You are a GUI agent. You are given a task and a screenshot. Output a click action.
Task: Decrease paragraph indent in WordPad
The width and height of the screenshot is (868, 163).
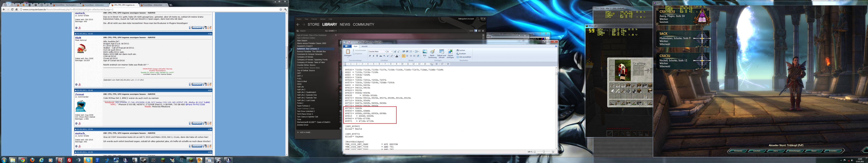404,52
